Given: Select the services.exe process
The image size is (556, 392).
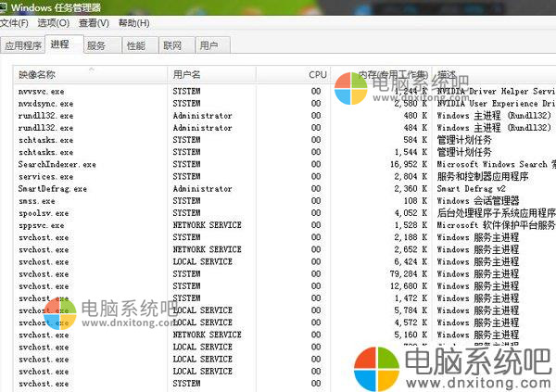Looking at the screenshot, I should click(x=45, y=177).
